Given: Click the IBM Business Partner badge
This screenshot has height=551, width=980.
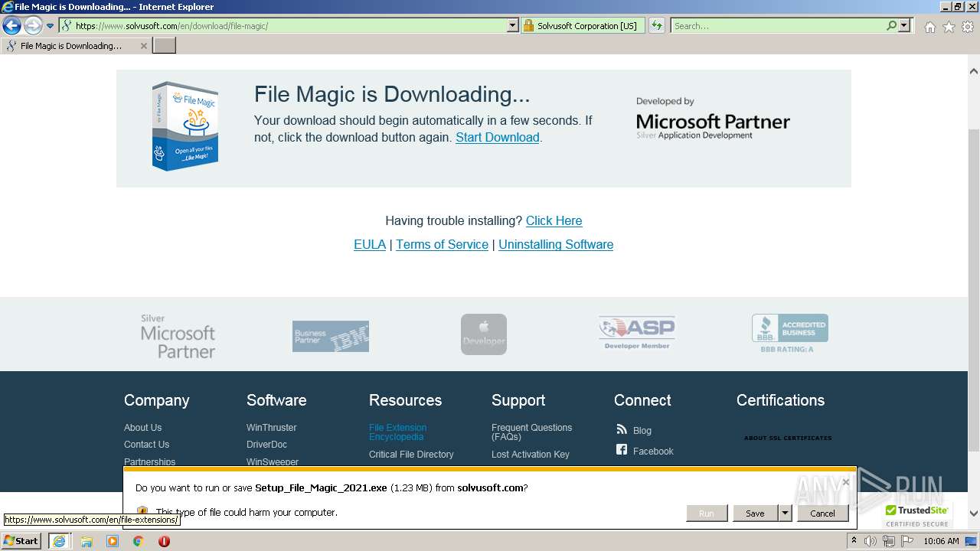Looking at the screenshot, I should (x=331, y=336).
